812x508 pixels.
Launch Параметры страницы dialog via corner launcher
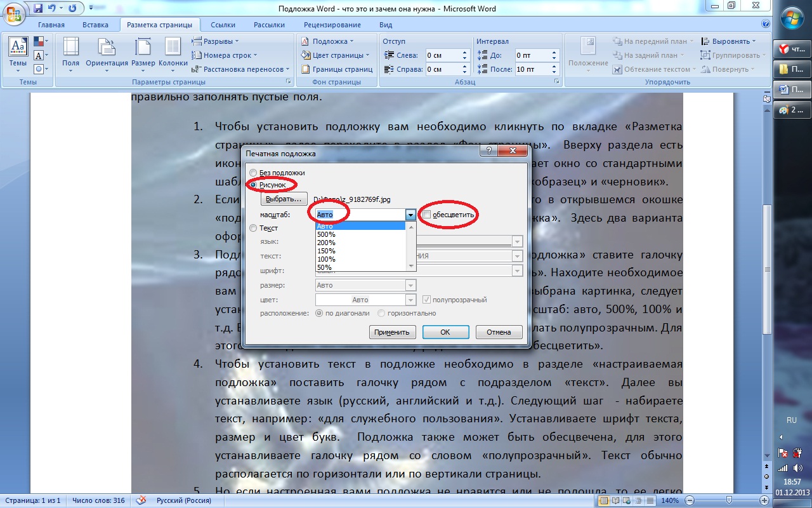(x=289, y=82)
